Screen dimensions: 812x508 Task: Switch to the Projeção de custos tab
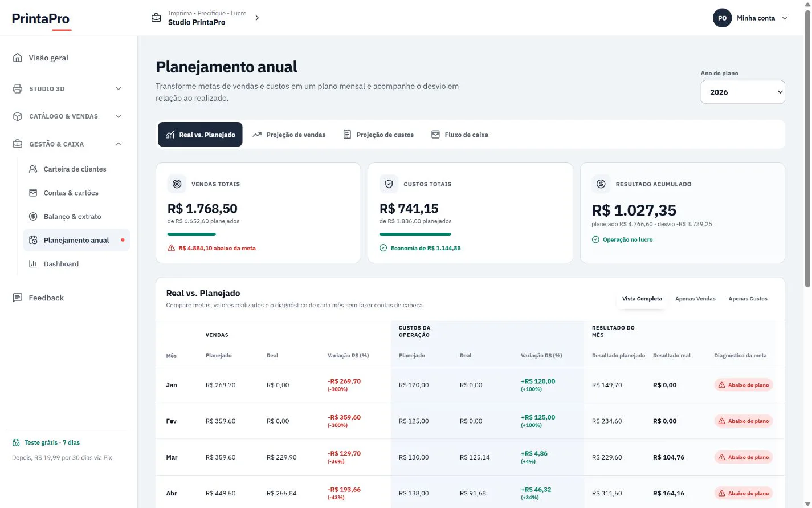[378, 135]
